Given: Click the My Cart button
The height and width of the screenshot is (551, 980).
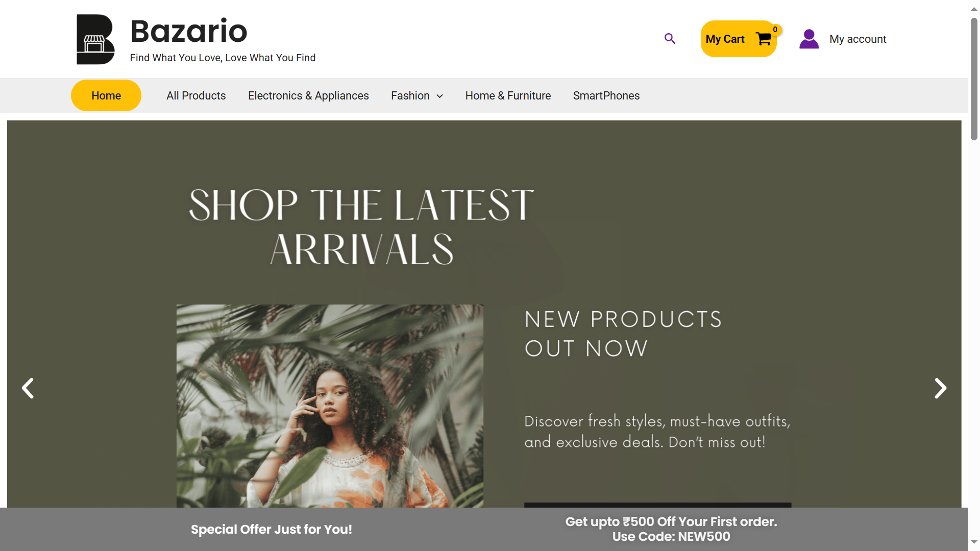Looking at the screenshot, I should [739, 39].
